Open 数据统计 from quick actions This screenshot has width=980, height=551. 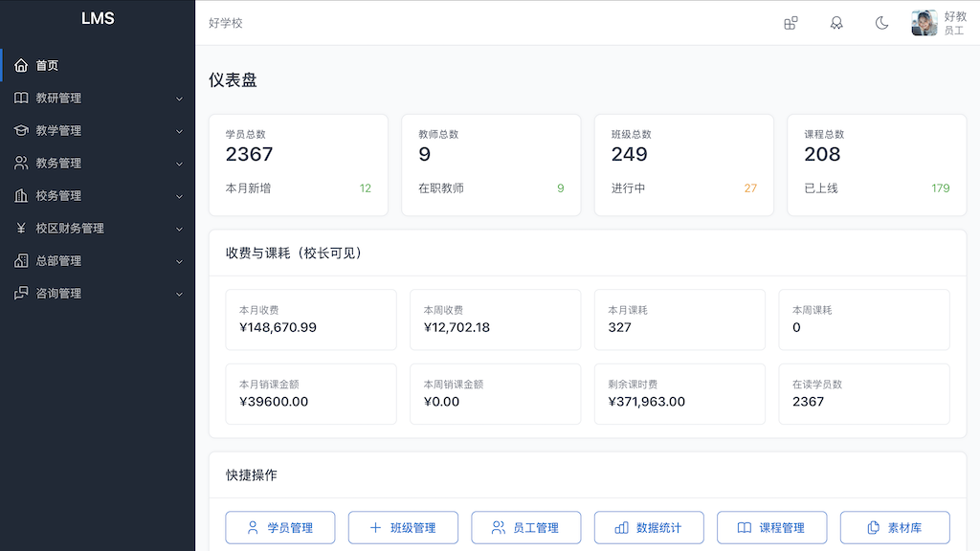(649, 526)
